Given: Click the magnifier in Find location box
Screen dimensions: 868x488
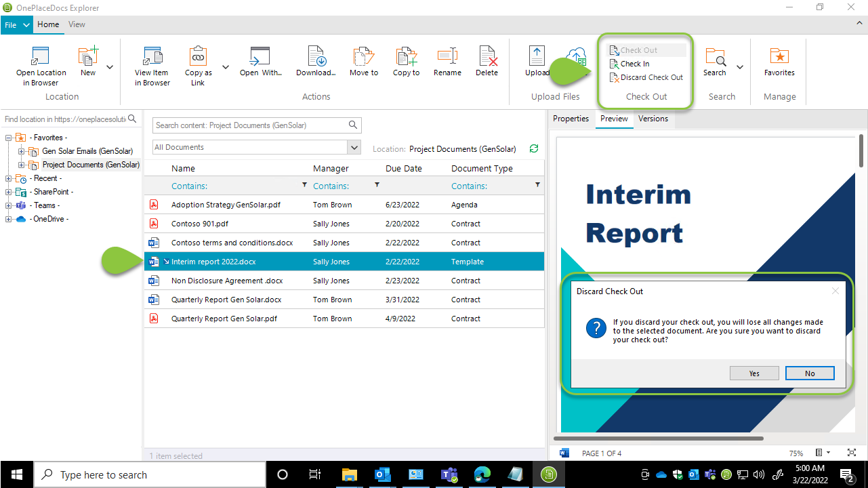Looking at the screenshot, I should [132, 119].
